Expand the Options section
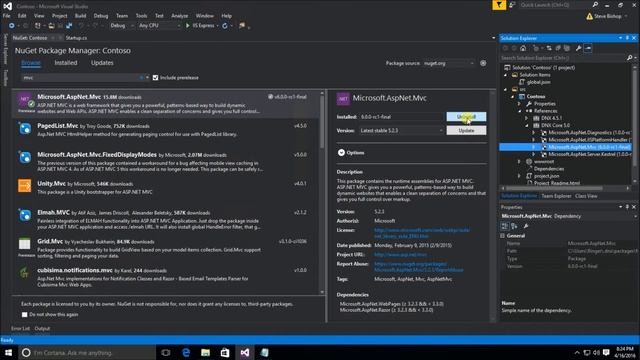The image size is (640, 360). 342,153
